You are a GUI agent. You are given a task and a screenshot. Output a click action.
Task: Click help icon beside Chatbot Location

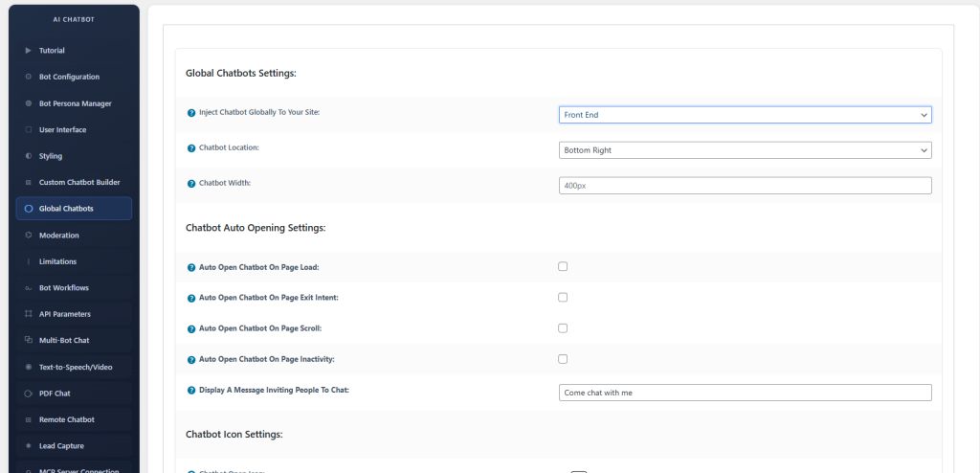coord(191,147)
